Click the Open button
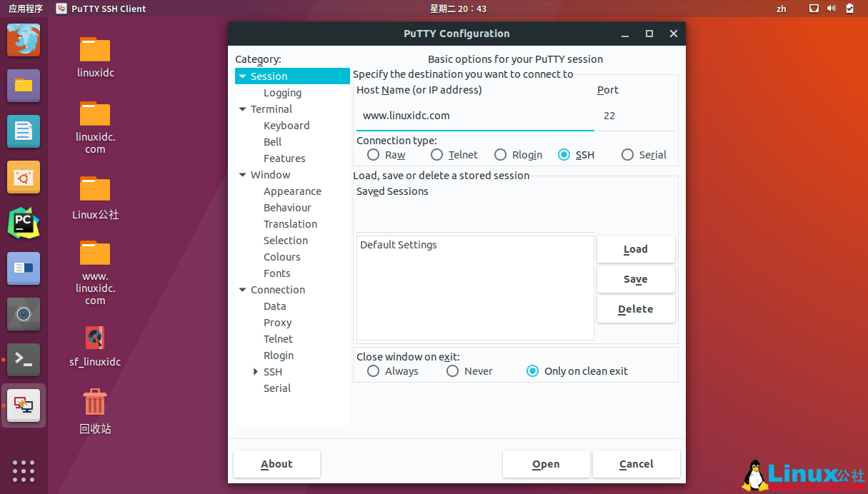This screenshot has width=868, height=494. pyautogui.click(x=546, y=464)
